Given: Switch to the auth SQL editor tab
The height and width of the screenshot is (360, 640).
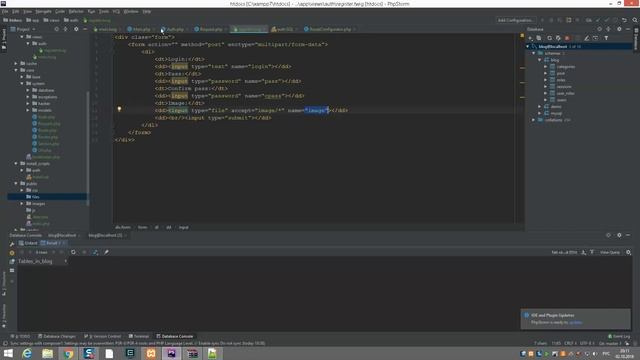Looking at the screenshot, I should 284,29.
